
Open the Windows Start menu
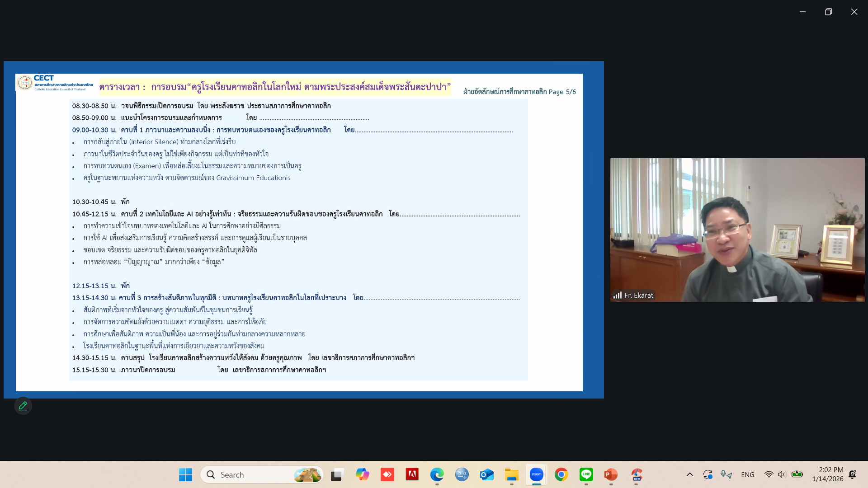click(x=185, y=474)
